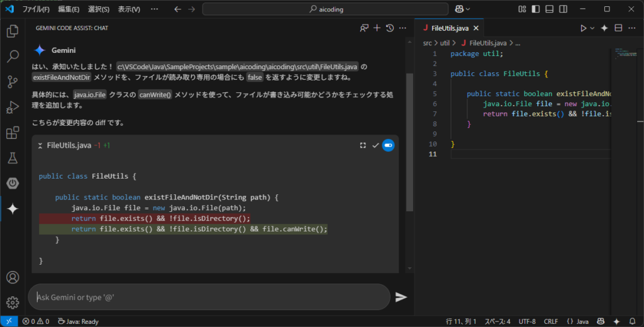Open more actions in Gemini chat header
This screenshot has width=644, height=327.
pos(402,28)
